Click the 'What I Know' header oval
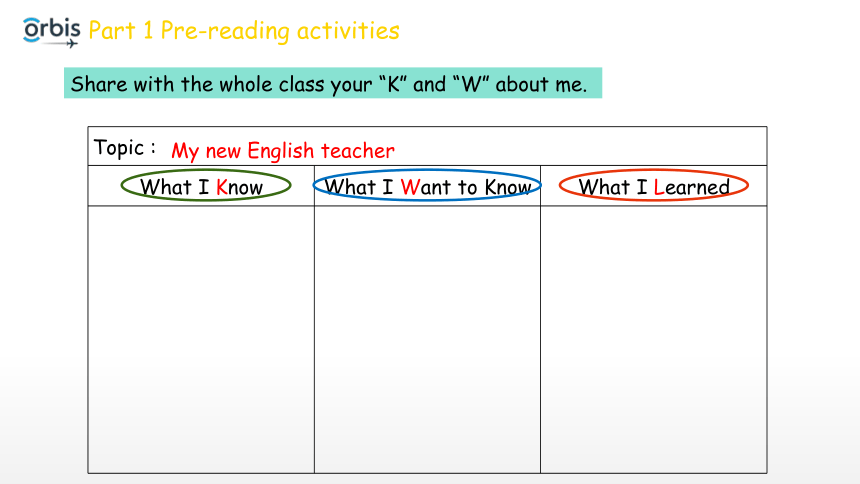The width and height of the screenshot is (860, 484). [206, 185]
